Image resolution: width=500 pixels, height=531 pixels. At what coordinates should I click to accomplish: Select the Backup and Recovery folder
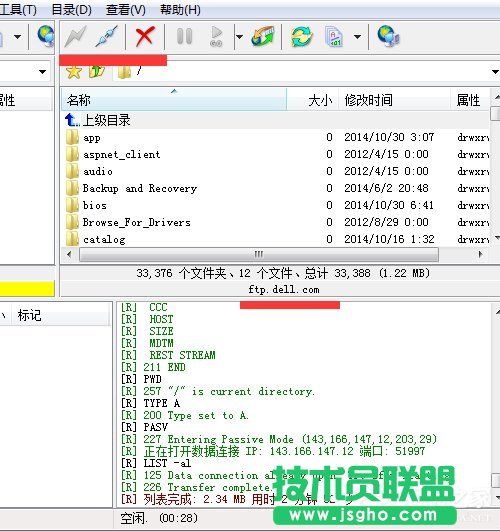pyautogui.click(x=140, y=188)
